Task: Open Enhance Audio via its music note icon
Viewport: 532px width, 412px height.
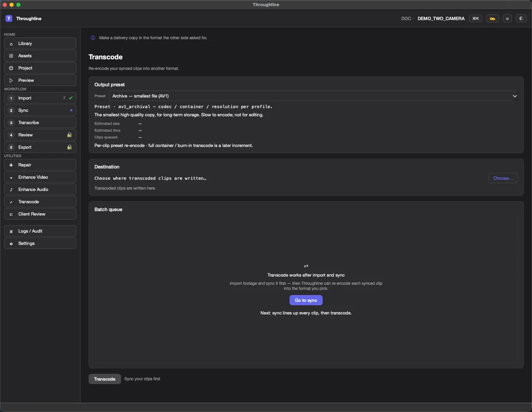Action: 11,189
